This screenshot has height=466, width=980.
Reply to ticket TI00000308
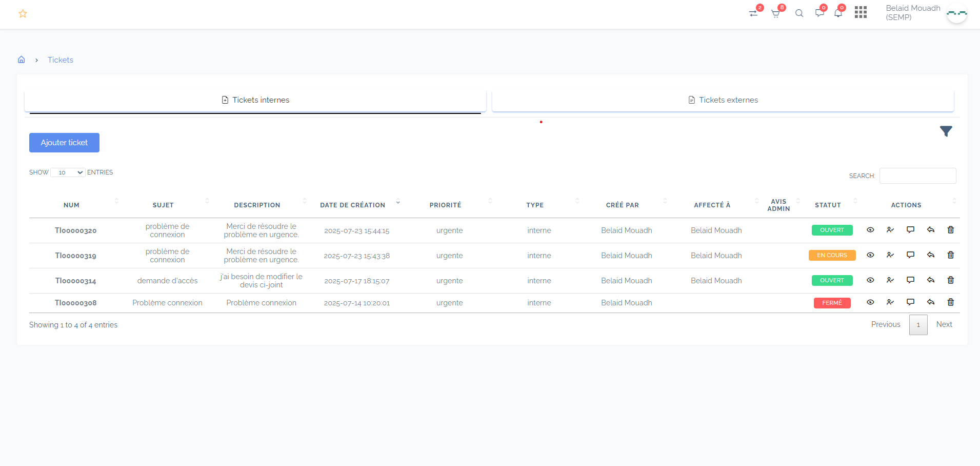pos(931,302)
